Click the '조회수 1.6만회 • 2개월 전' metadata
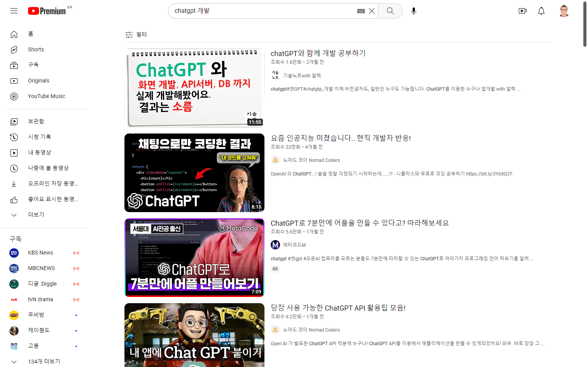Image resolution: width=588 pixels, height=367 pixels. click(297, 62)
